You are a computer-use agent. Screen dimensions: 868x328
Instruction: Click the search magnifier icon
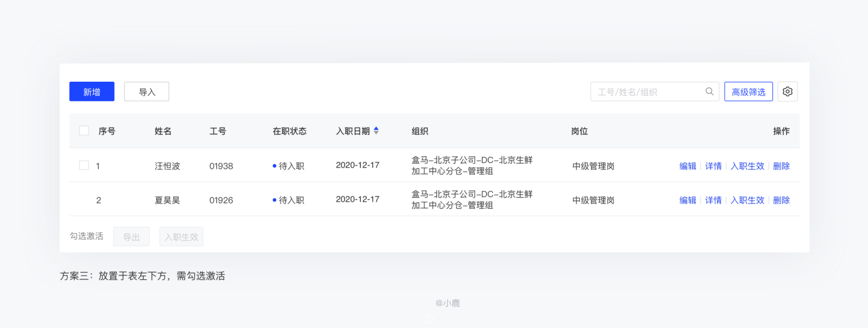pyautogui.click(x=709, y=92)
